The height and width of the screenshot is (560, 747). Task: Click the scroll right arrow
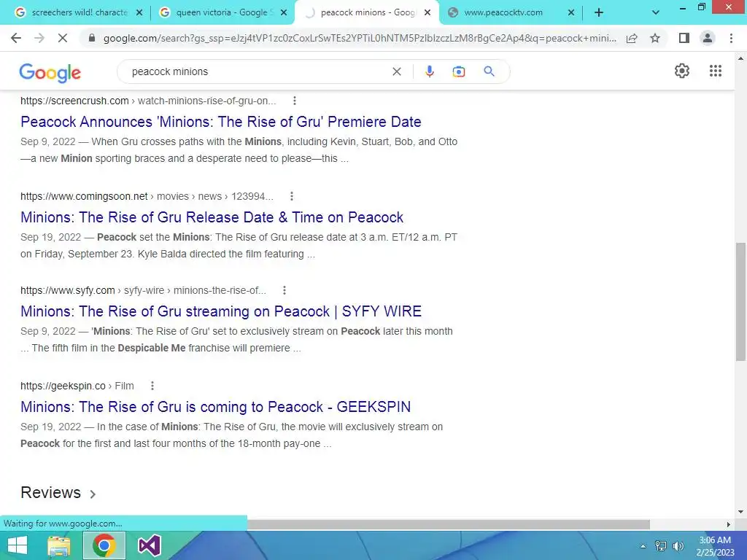pyautogui.click(x=729, y=524)
